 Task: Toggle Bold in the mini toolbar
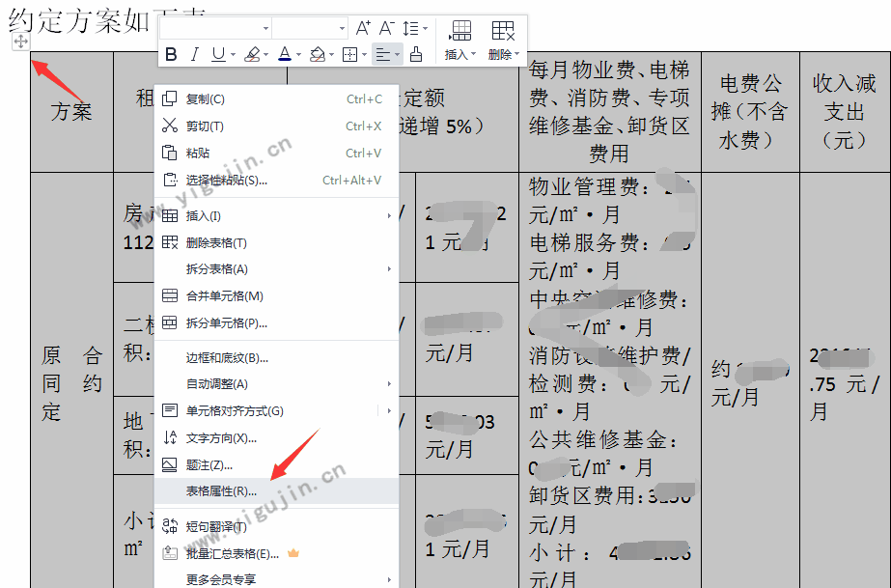click(171, 54)
